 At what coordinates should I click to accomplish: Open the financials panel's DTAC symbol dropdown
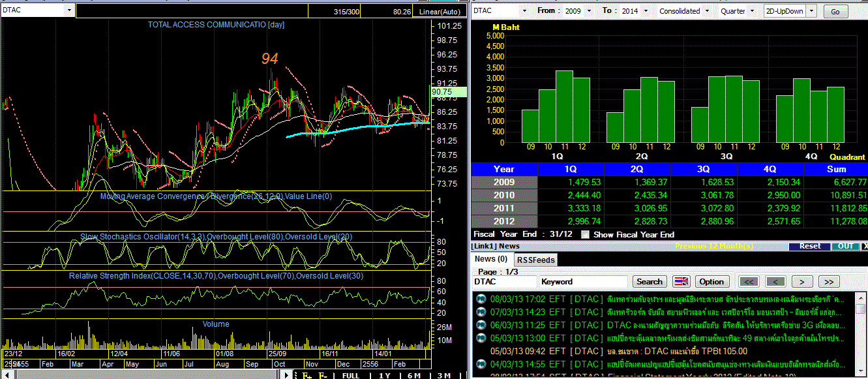pos(523,11)
